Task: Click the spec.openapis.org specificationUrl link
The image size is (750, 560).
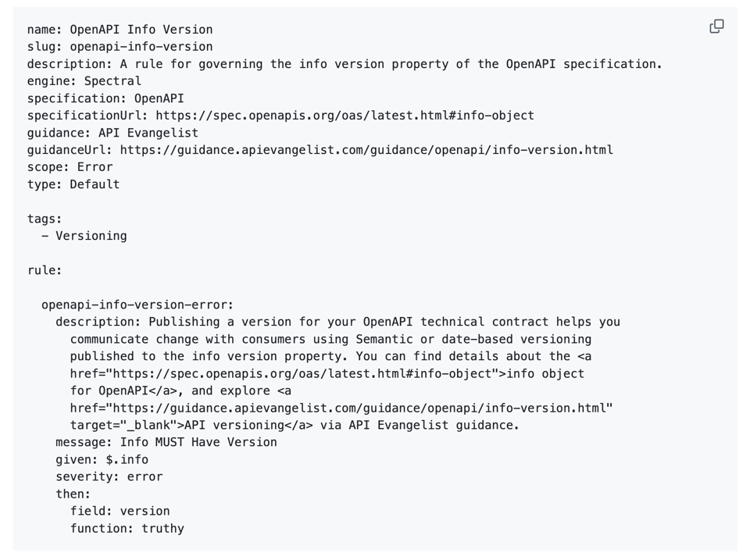Action: point(345,116)
